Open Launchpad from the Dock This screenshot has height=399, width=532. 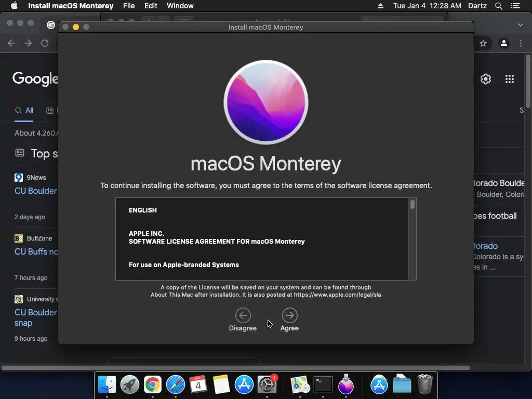tap(129, 384)
